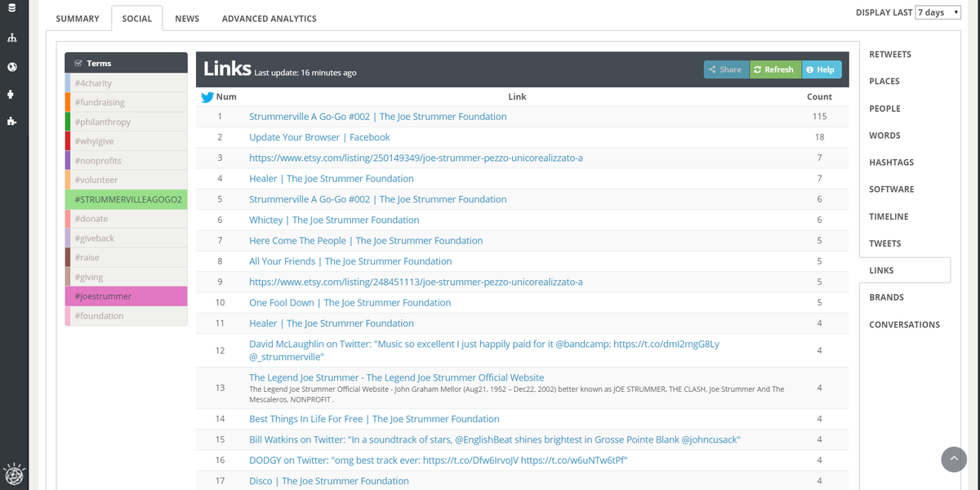Open row 4 Healer link
980x490 pixels.
[332, 179]
